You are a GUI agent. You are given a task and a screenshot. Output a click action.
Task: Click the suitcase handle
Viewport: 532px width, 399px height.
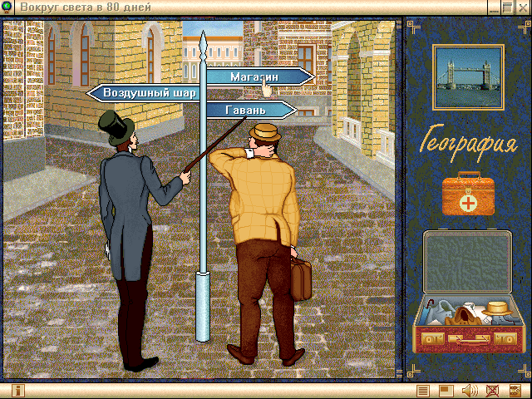click(x=469, y=339)
